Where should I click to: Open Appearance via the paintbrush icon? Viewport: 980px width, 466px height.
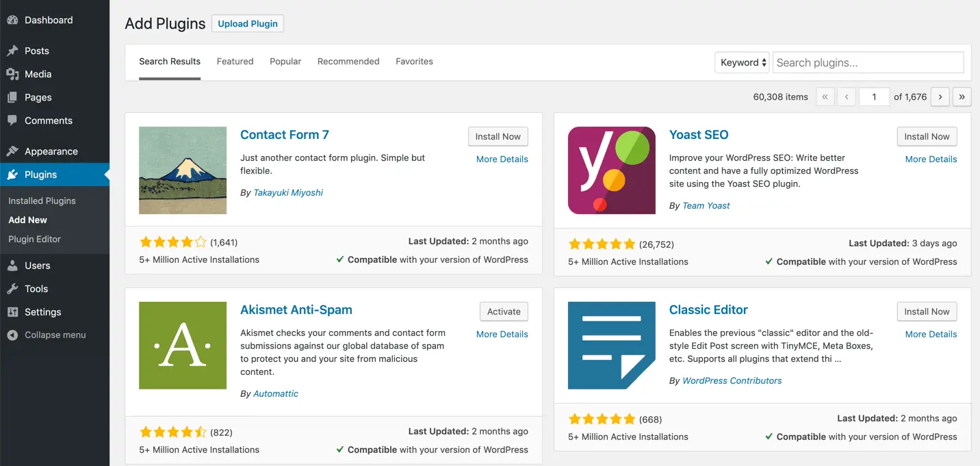[12, 151]
